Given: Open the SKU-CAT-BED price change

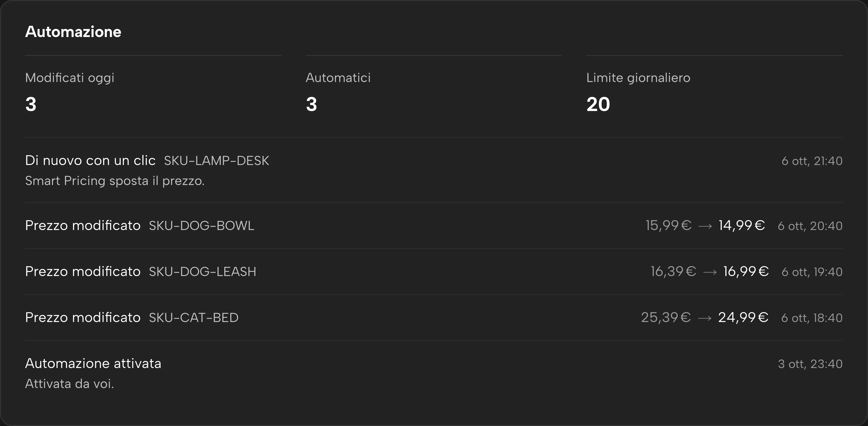Looking at the screenshot, I should (x=434, y=317).
